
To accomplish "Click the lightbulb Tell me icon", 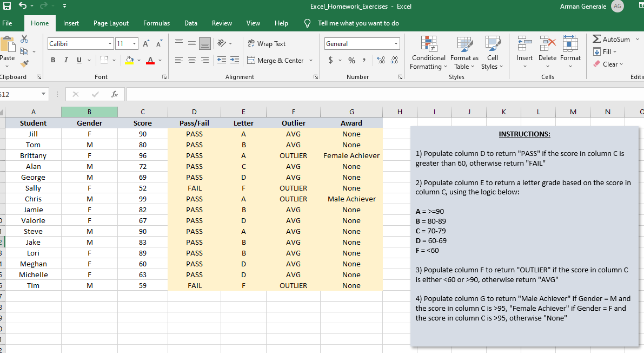I will coord(307,23).
